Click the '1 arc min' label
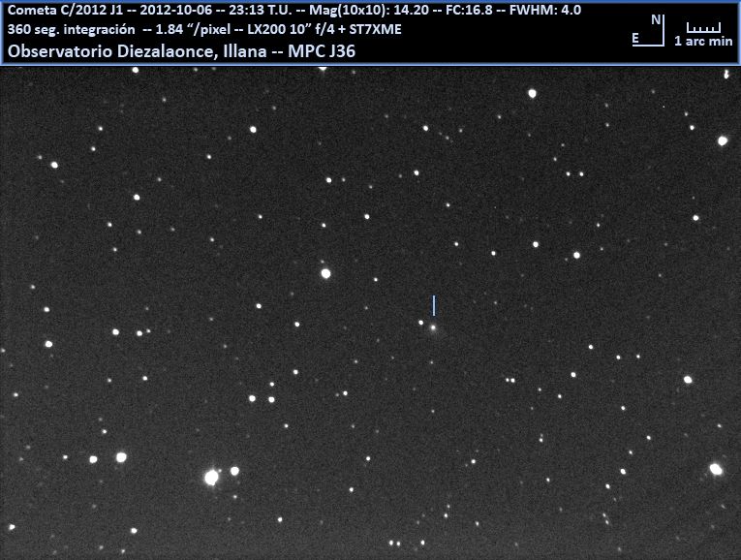Image resolution: width=741 pixels, height=560 pixels. 703,41
